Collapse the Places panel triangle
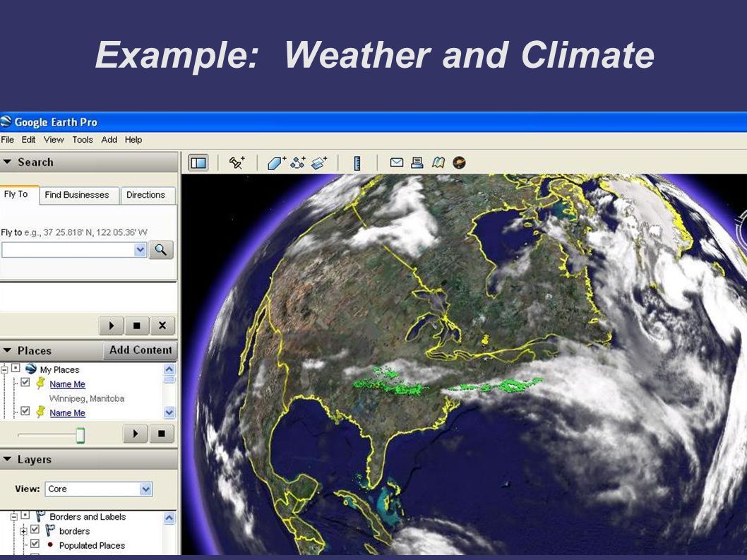Viewport: 747px width, 560px height. pos(7,350)
